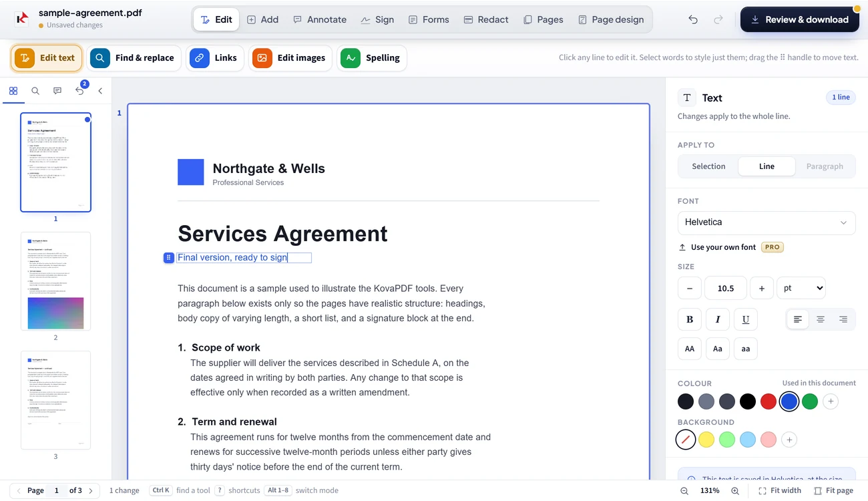This screenshot has height=501, width=868.
Task: Click the redo arrow in top toolbar
Action: [718, 19]
